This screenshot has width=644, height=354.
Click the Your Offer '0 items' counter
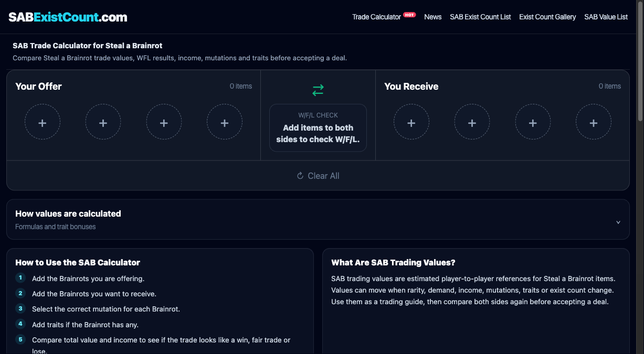241,86
